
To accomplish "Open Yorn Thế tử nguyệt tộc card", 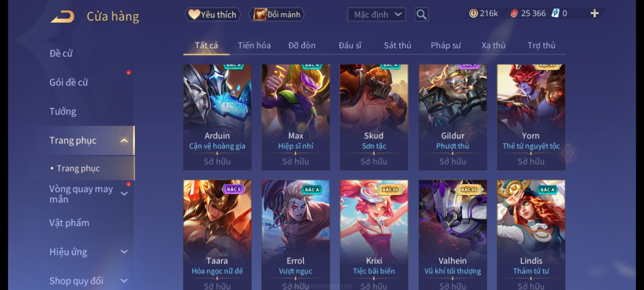I will (x=531, y=117).
